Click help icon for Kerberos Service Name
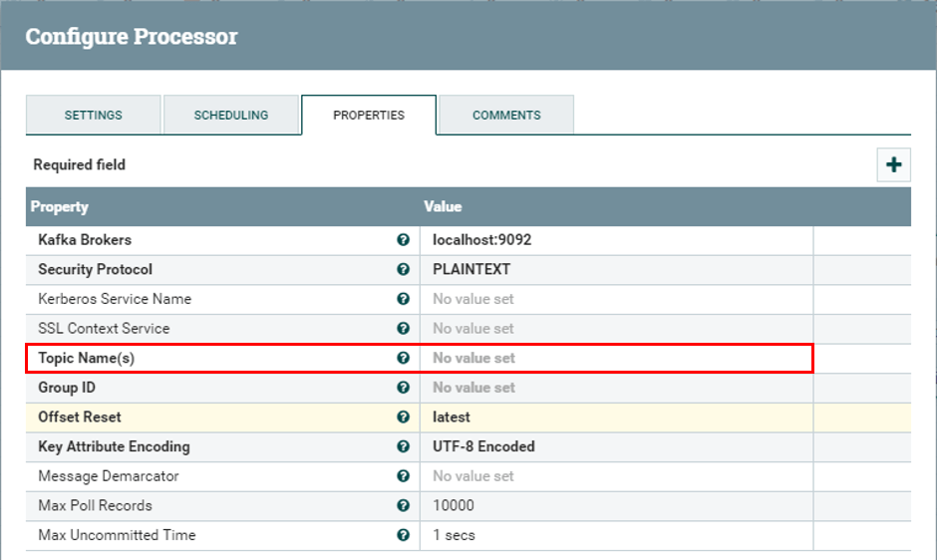Screen dimensions: 937x560 tap(403, 299)
